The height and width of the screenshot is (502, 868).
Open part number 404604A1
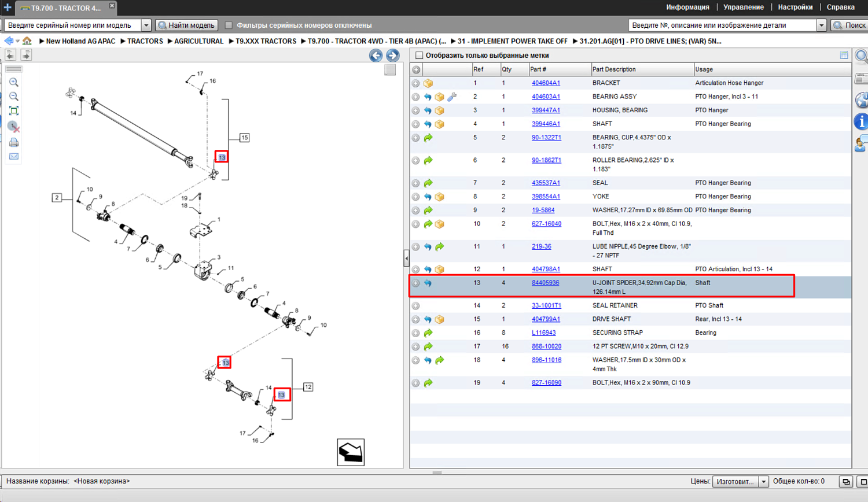pos(546,83)
